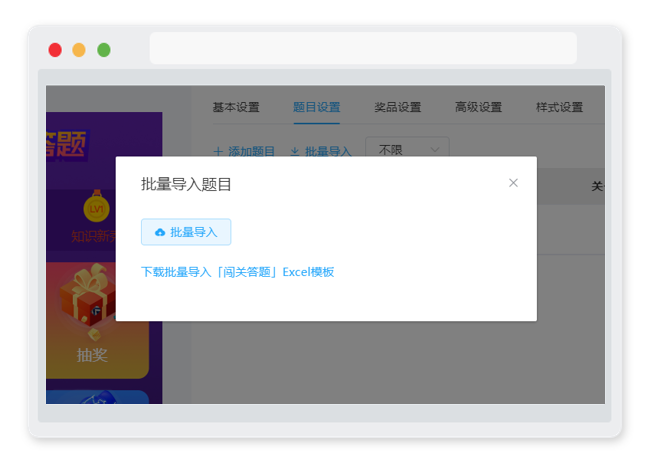Click the cloud upload icon in dialog
The width and height of the screenshot is (660, 460).
(160, 232)
